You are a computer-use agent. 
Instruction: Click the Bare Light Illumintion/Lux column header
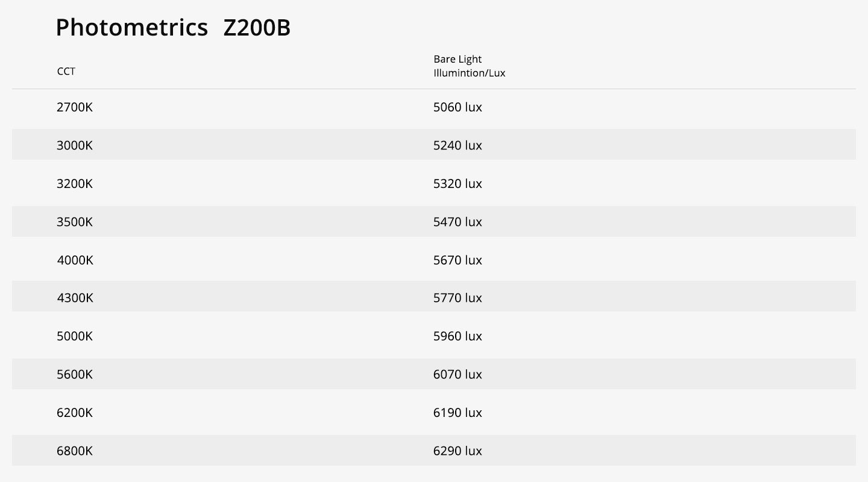click(x=469, y=66)
